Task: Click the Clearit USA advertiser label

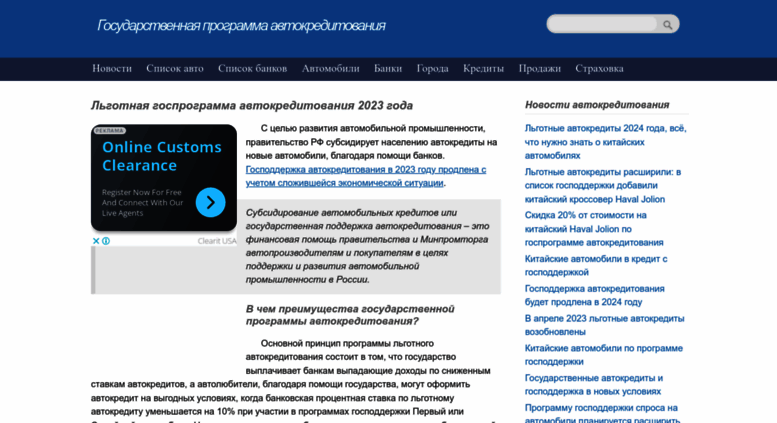Action: 217,241
